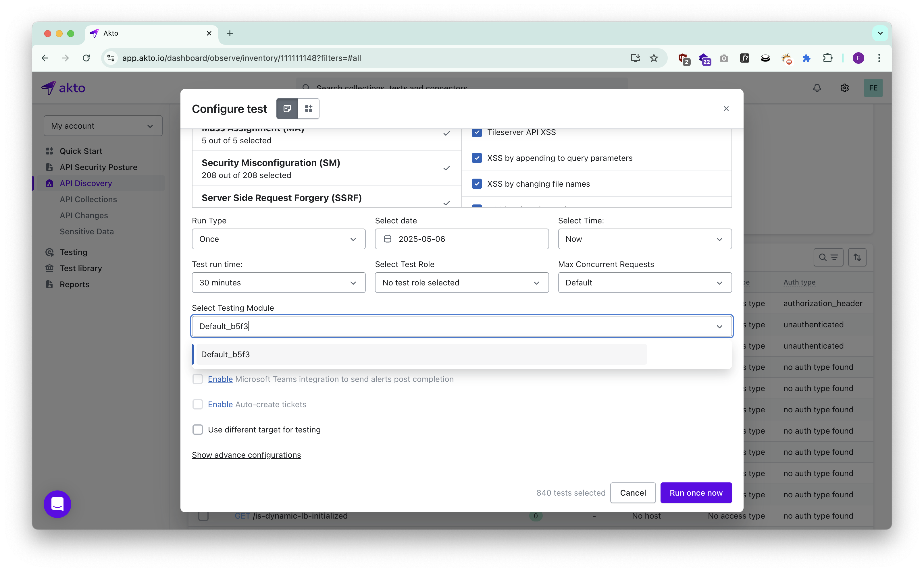This screenshot has width=924, height=572.
Task: Click Run once now button
Action: [x=695, y=492]
